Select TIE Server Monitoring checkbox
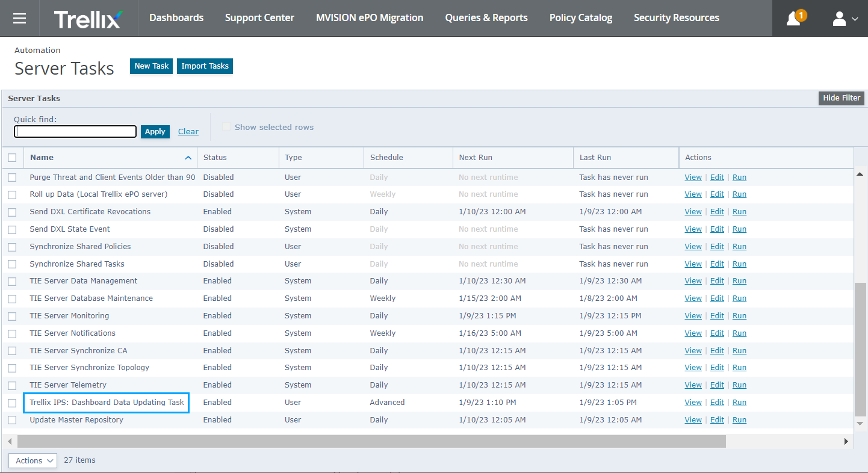Image resolution: width=868 pixels, height=473 pixels. tap(12, 316)
